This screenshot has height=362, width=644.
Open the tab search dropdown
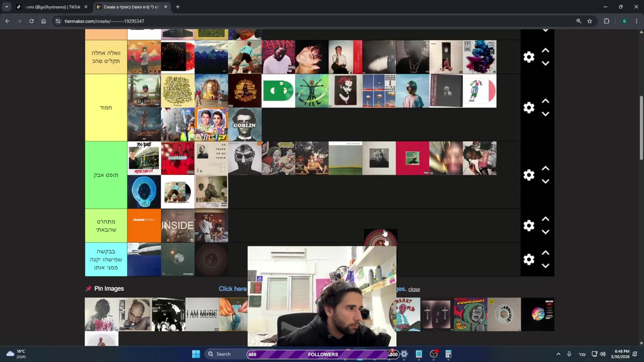coord(7,7)
